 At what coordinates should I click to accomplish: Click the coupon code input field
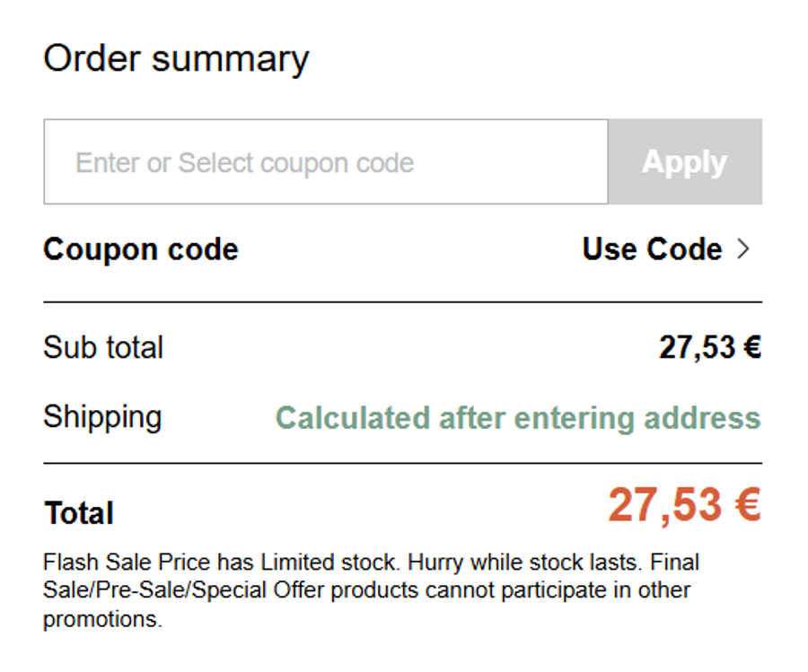325,162
